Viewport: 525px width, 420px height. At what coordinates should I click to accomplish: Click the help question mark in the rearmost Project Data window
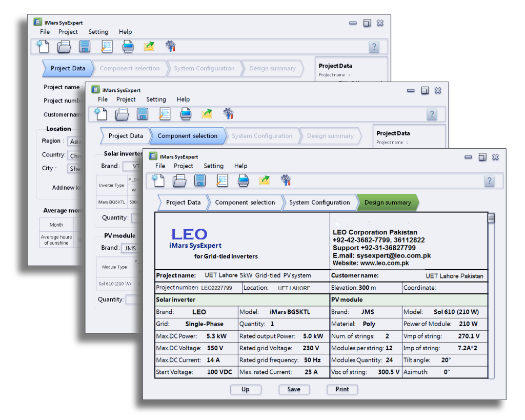[x=374, y=47]
